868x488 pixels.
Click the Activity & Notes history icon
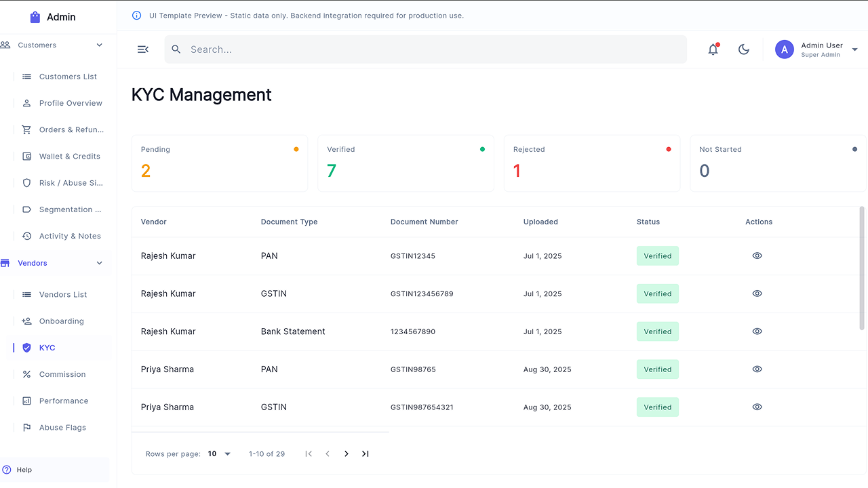(27, 236)
